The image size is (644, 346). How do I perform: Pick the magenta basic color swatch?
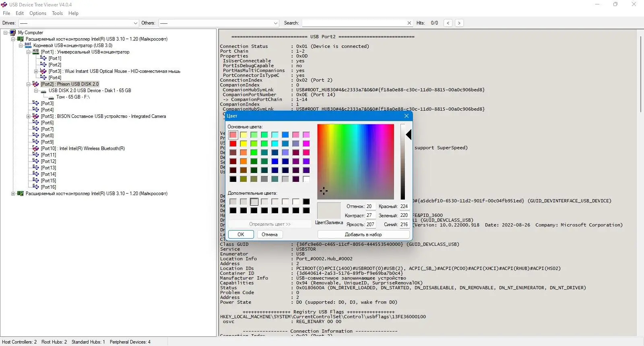(x=306, y=144)
